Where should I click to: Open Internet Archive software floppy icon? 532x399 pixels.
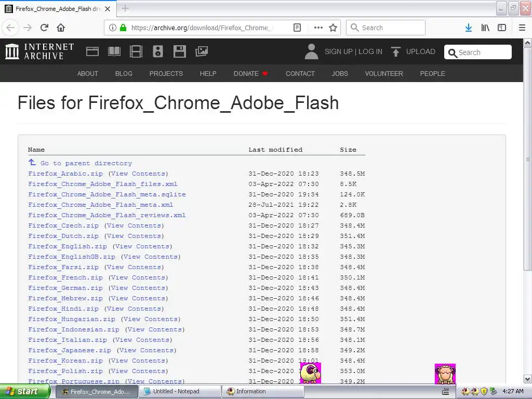coord(179,51)
